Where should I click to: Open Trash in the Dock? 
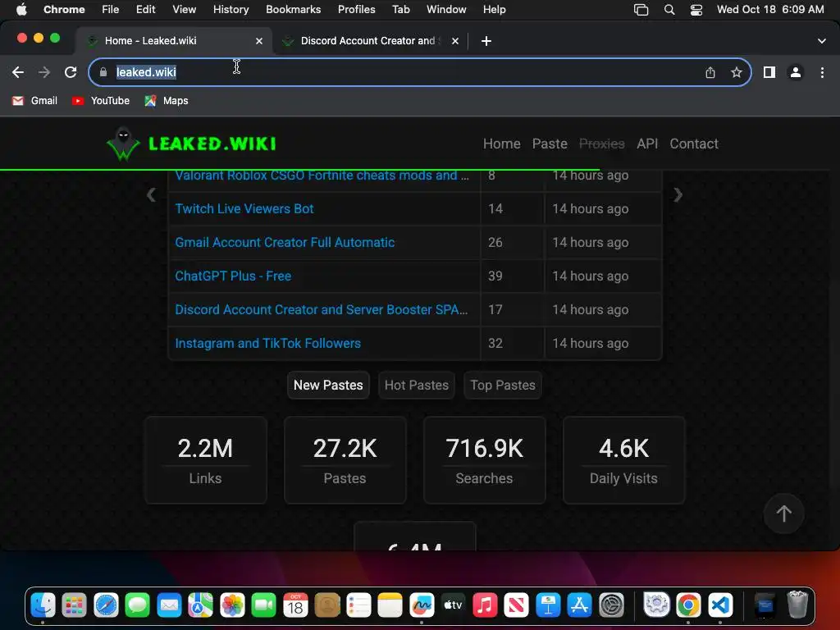tap(797, 605)
